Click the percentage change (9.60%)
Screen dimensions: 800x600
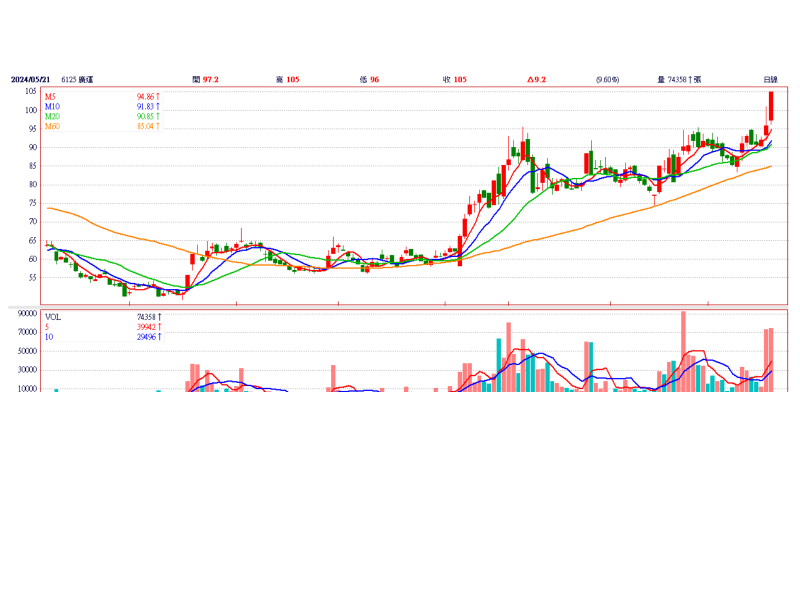click(x=608, y=79)
